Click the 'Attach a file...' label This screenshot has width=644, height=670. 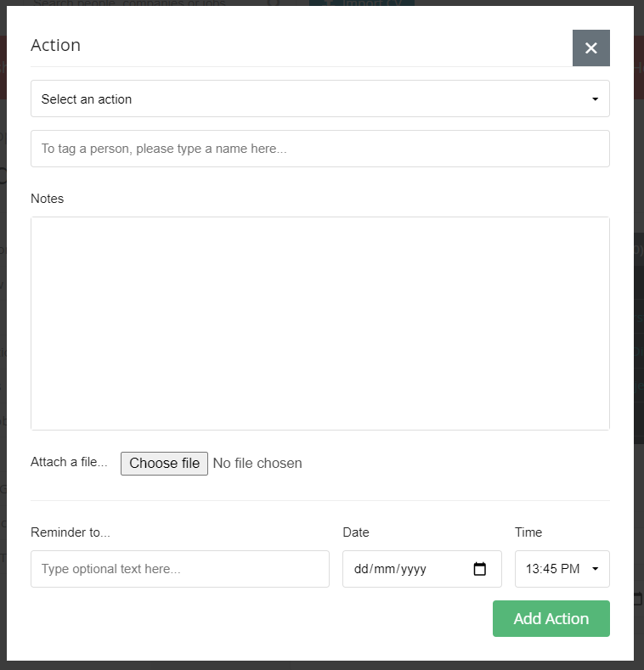pos(69,462)
